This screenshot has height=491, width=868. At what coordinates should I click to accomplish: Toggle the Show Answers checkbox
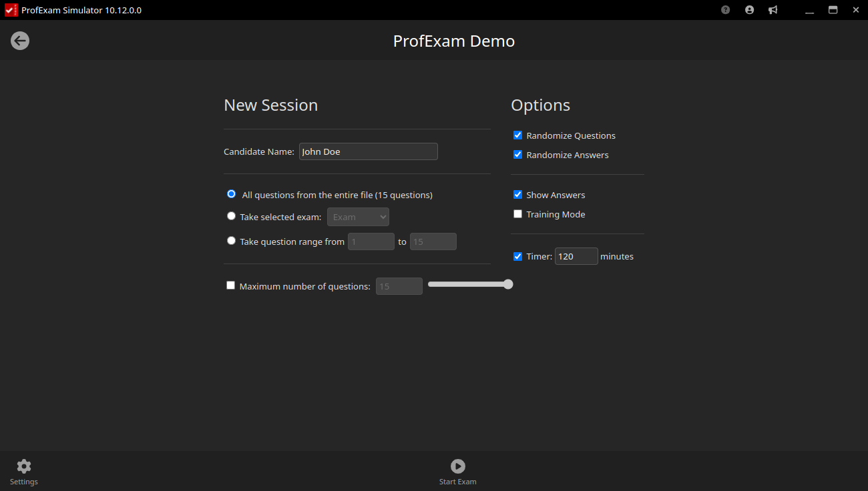517,195
